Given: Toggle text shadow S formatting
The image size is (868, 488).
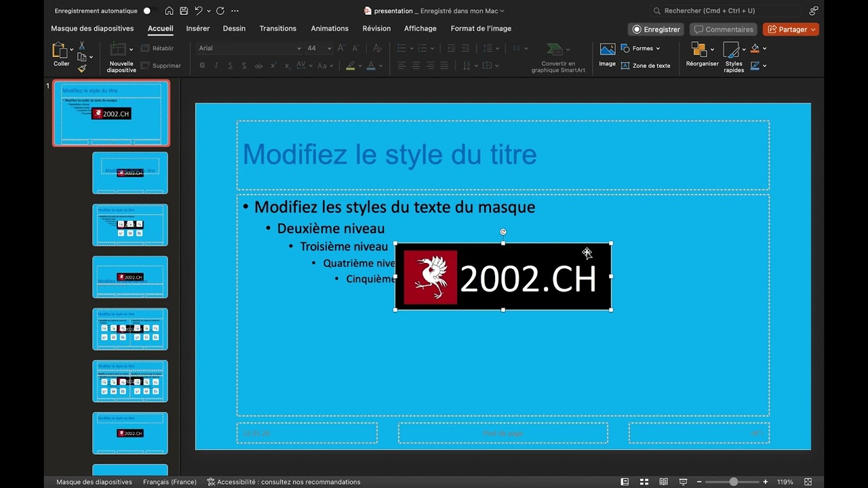Looking at the screenshot, I should [x=244, y=66].
